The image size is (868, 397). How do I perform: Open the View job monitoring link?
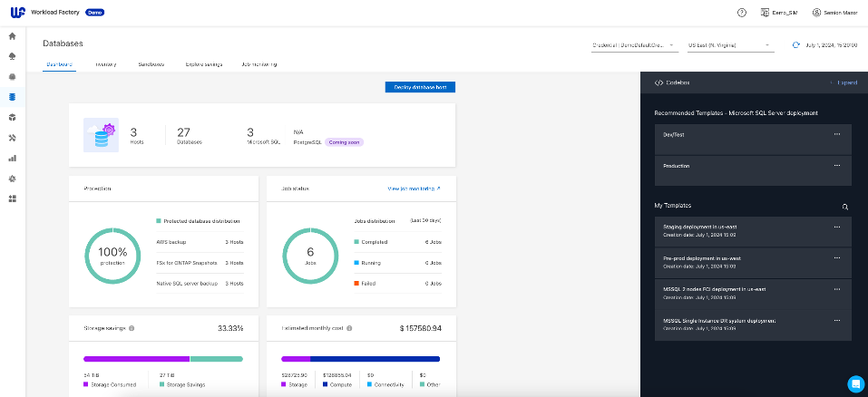click(x=414, y=189)
